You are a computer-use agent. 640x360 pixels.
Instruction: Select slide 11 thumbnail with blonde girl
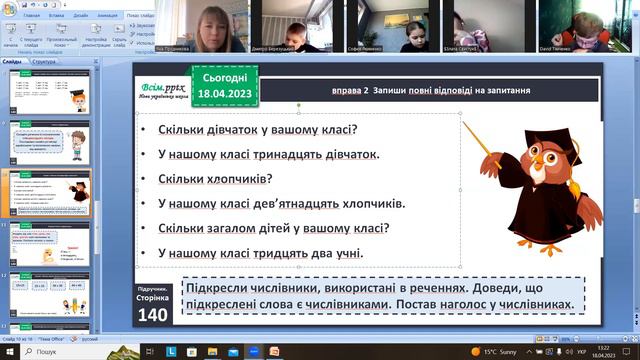tap(49, 244)
